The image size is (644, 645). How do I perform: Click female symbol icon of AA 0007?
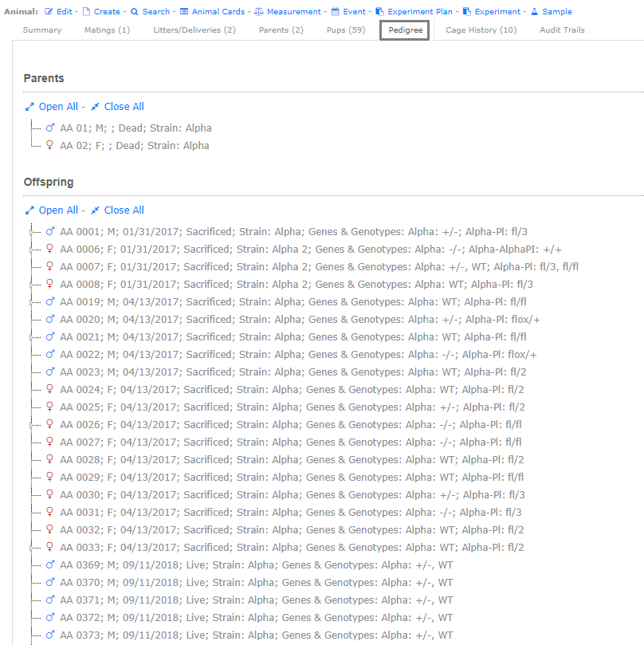(49, 266)
